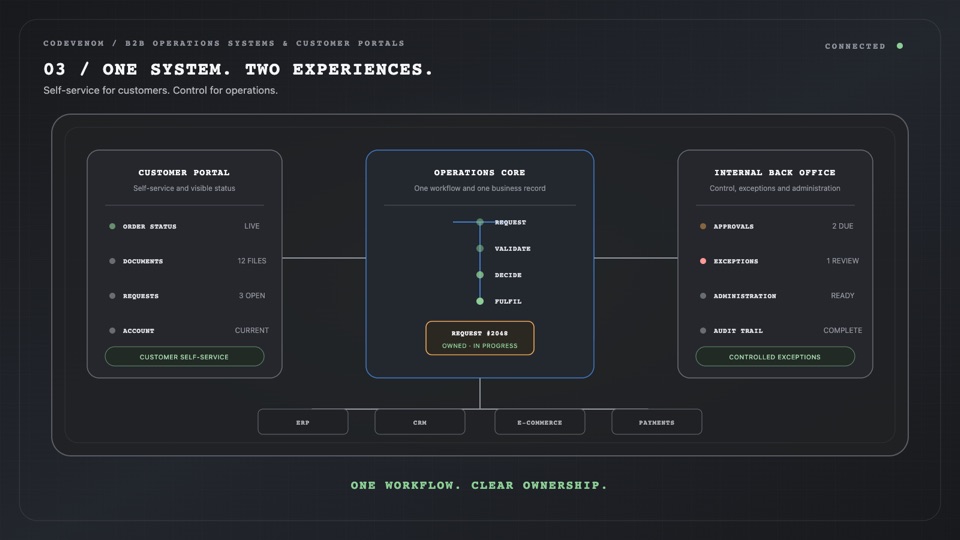Click the Codevenom breadcrumb header text

(x=224, y=43)
